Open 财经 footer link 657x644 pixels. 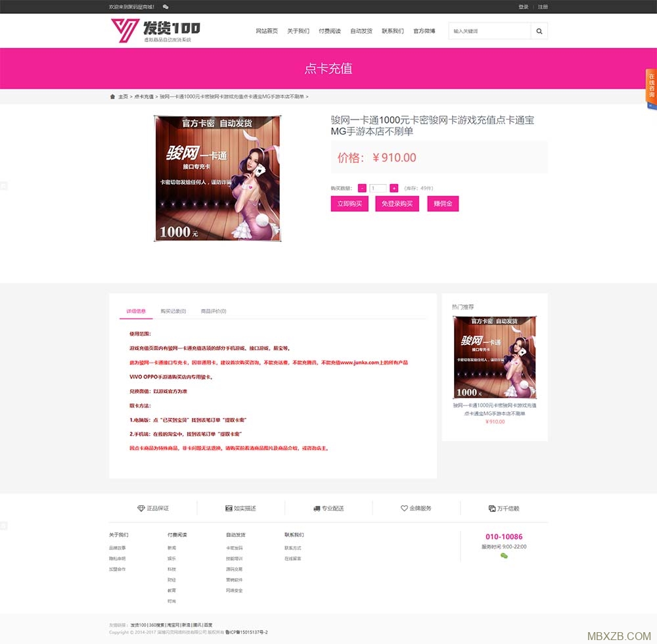[171, 580]
